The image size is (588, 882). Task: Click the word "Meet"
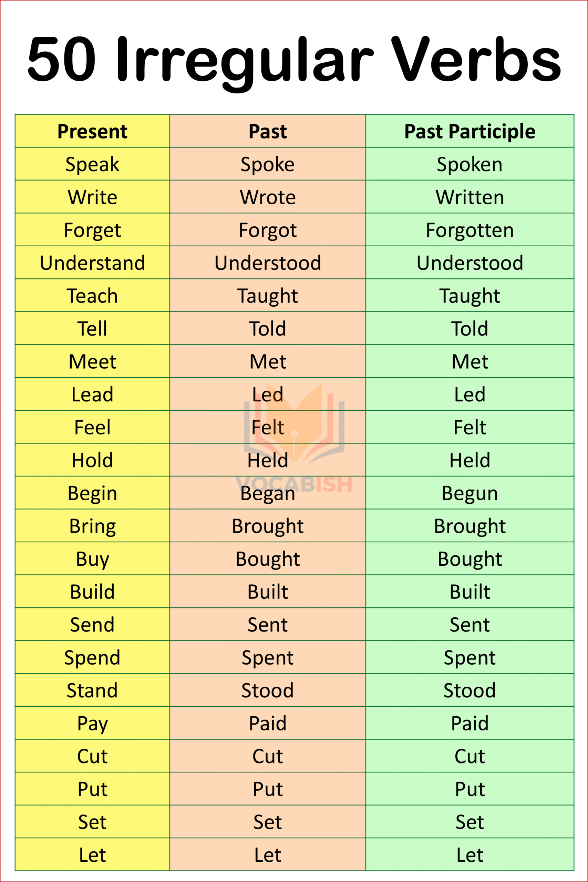(92, 361)
